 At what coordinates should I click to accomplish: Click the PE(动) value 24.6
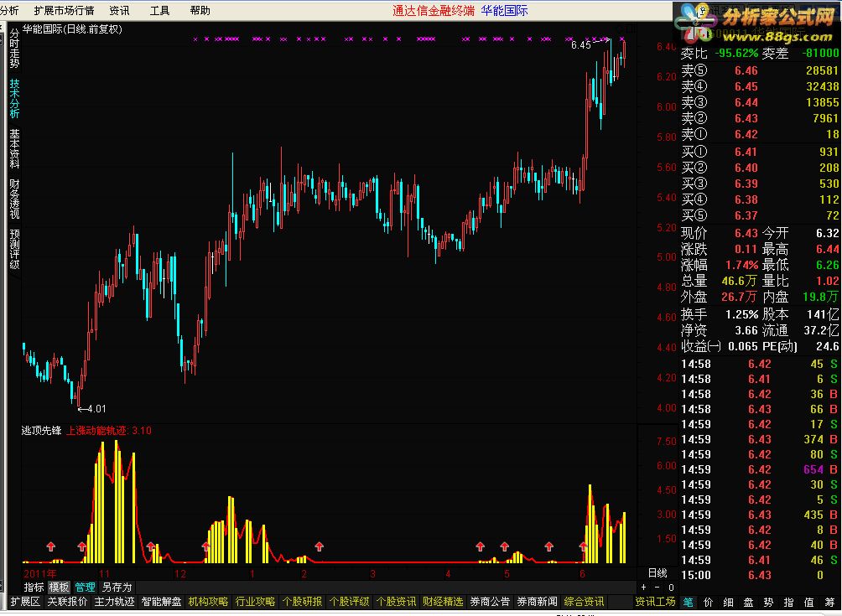pos(828,346)
